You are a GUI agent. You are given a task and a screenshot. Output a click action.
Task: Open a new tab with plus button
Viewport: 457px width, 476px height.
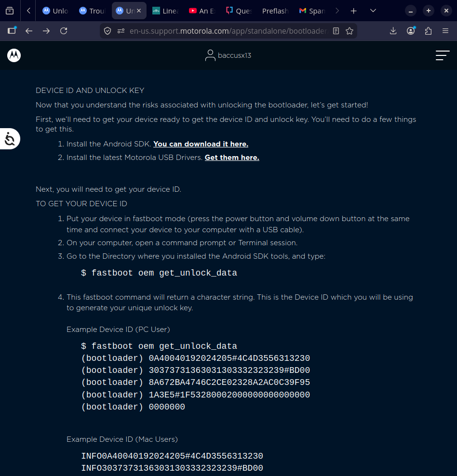(x=353, y=11)
